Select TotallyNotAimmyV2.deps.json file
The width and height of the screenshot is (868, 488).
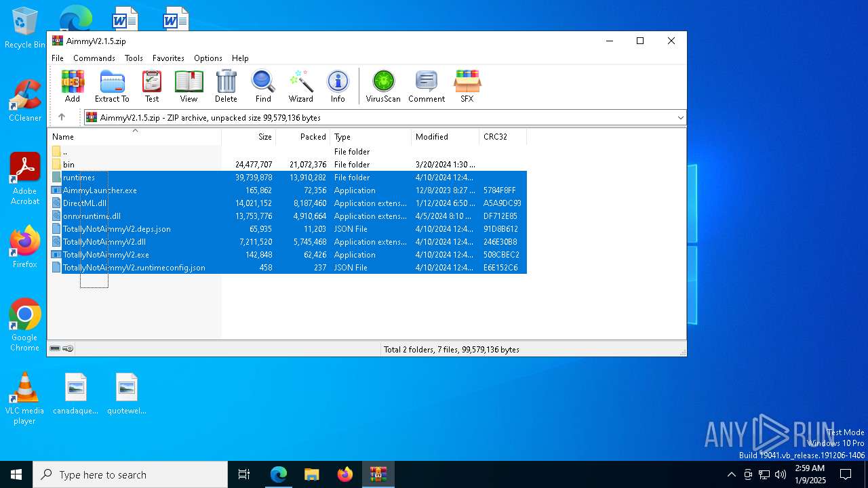(x=287, y=229)
